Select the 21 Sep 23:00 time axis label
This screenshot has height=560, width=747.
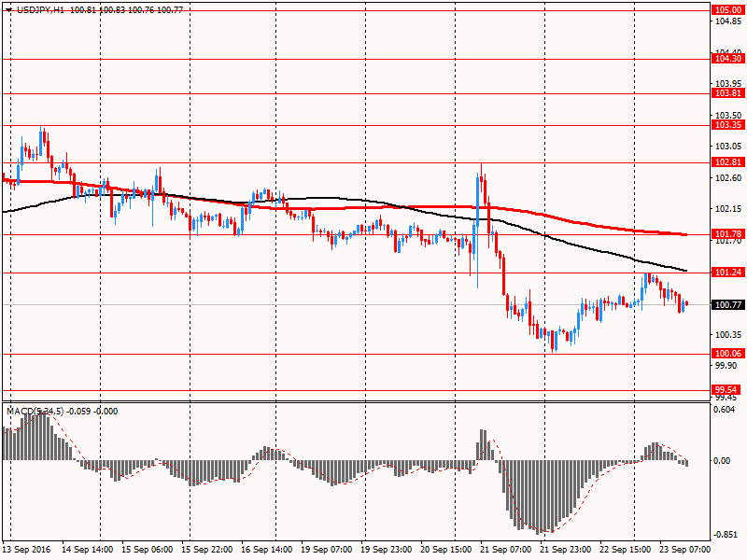(x=566, y=550)
